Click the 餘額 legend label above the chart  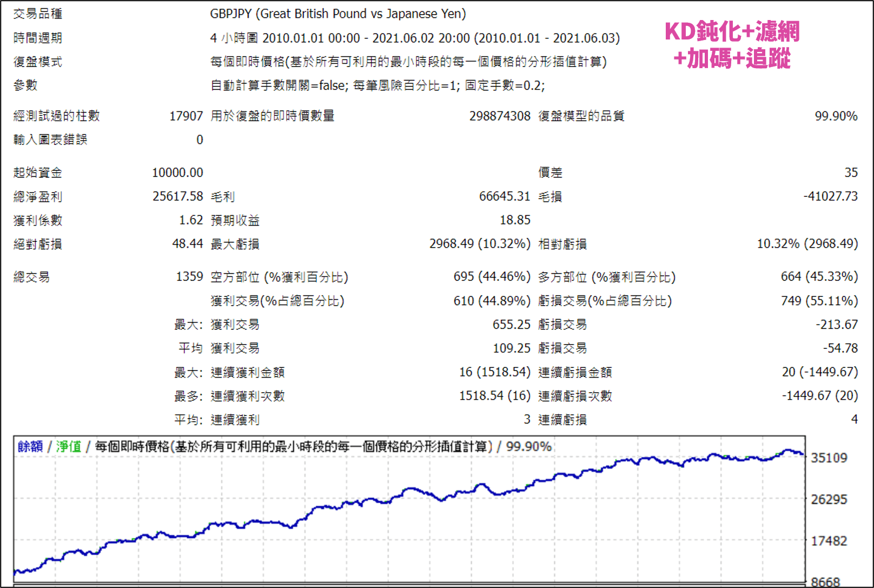(x=31, y=447)
